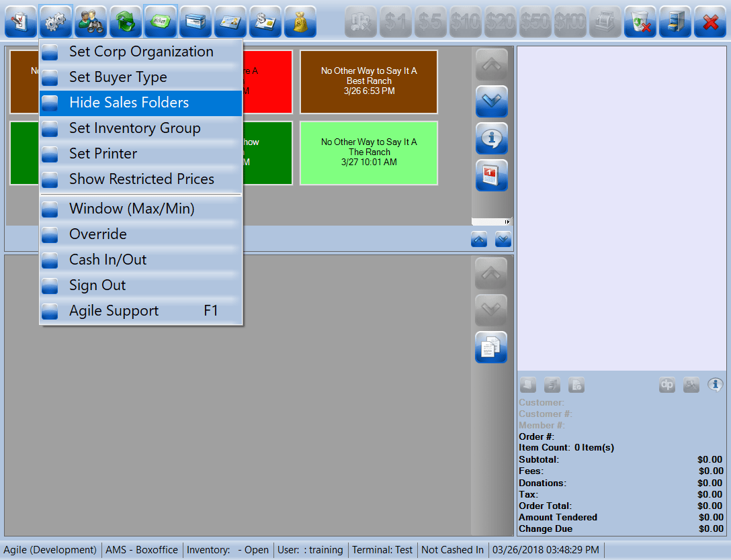The height and width of the screenshot is (560, 731).
Task: Click the gold money bag icon
Action: (x=300, y=21)
